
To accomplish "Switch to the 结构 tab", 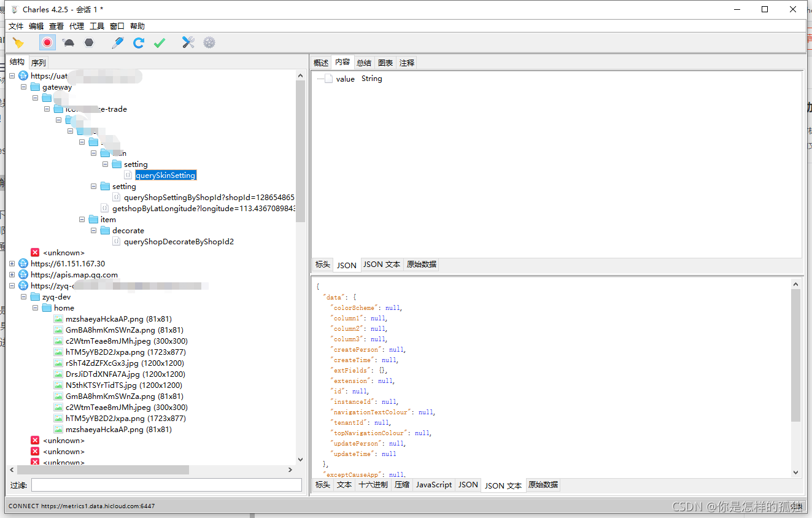I will [17, 62].
